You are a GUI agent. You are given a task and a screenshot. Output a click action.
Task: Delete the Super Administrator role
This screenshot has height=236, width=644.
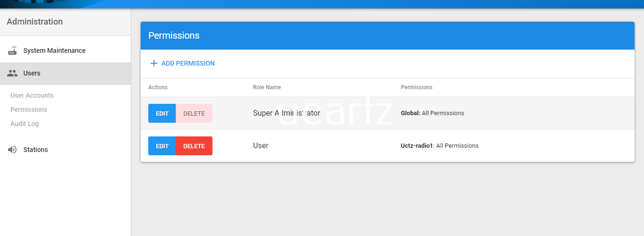194,113
